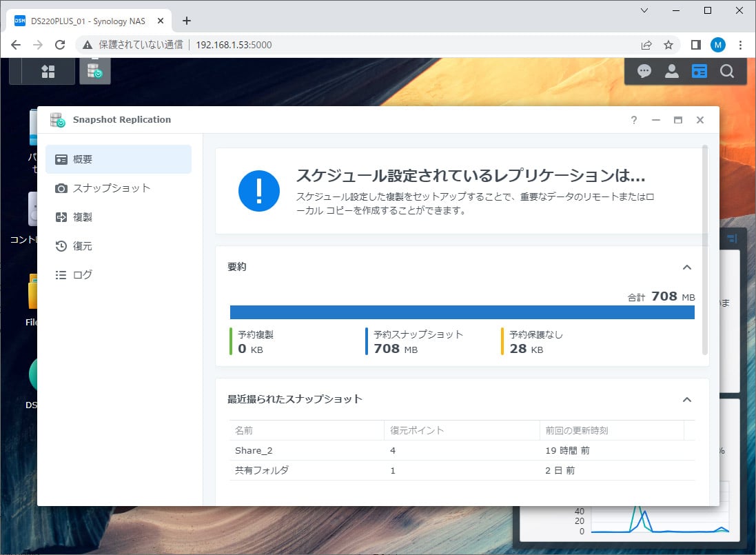
Task: Open ログ section in sidebar
Action: pos(119,275)
